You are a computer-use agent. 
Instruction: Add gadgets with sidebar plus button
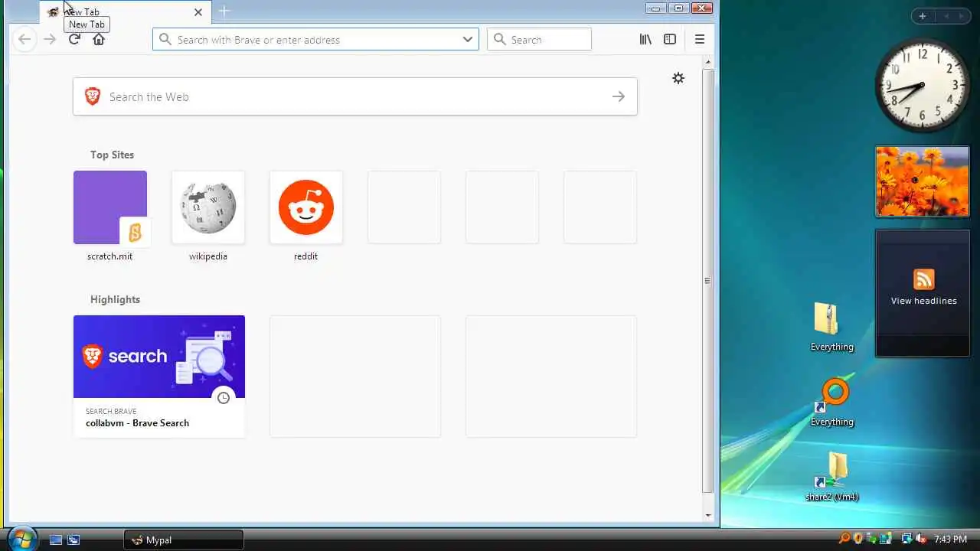tap(923, 16)
